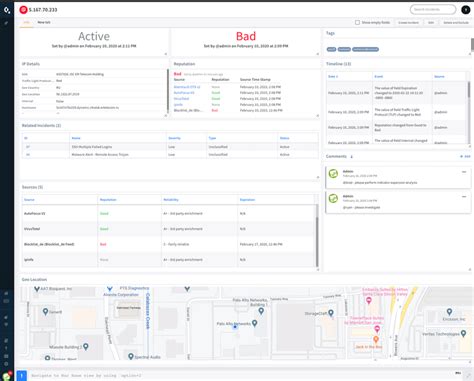Image resolution: width=474 pixels, height=381 pixels.
Task: Click the StorageCraft map pin
Action: click(x=331, y=313)
